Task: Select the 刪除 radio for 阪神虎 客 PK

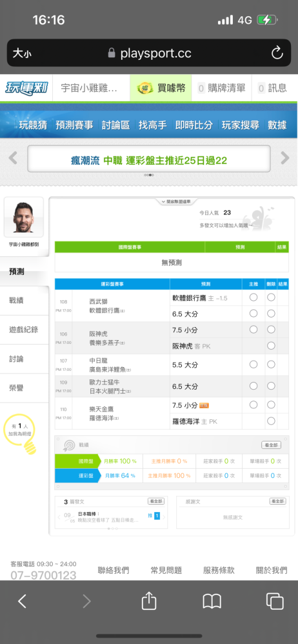Action: coord(271,346)
